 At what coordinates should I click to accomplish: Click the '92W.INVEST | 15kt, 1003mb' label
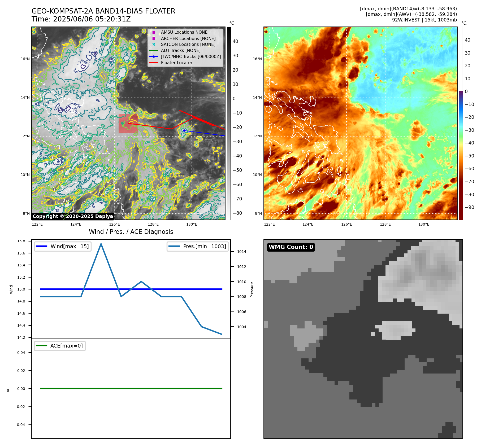tap(424, 20)
